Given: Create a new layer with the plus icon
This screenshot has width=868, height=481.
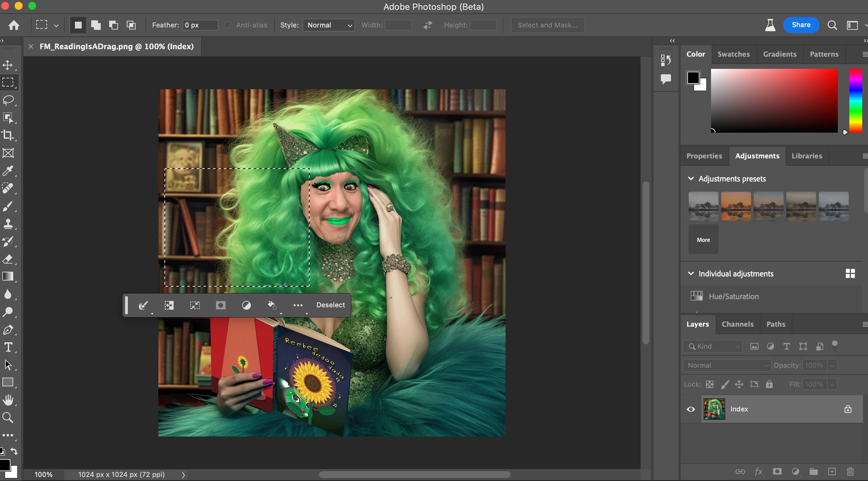Looking at the screenshot, I should pos(832,472).
